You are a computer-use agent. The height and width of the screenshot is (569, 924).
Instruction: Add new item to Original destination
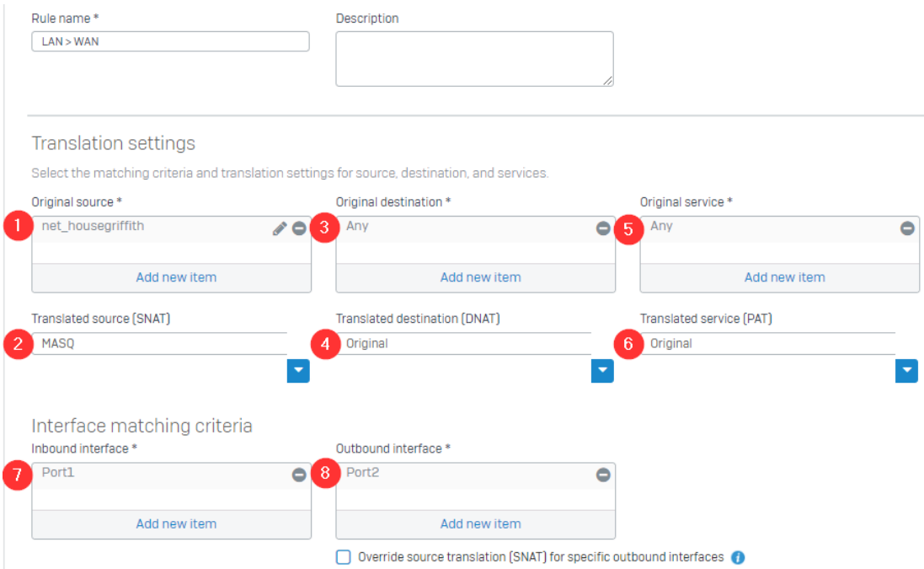click(x=480, y=277)
